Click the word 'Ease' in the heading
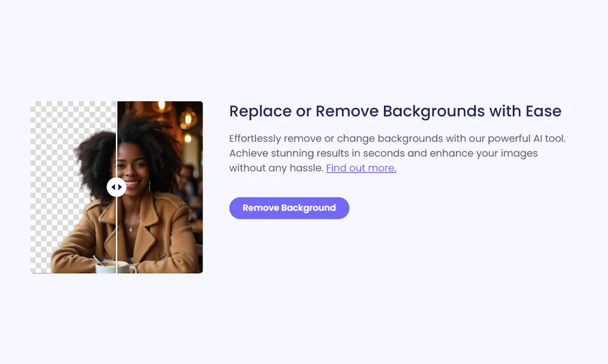The width and height of the screenshot is (608, 364). [543, 111]
